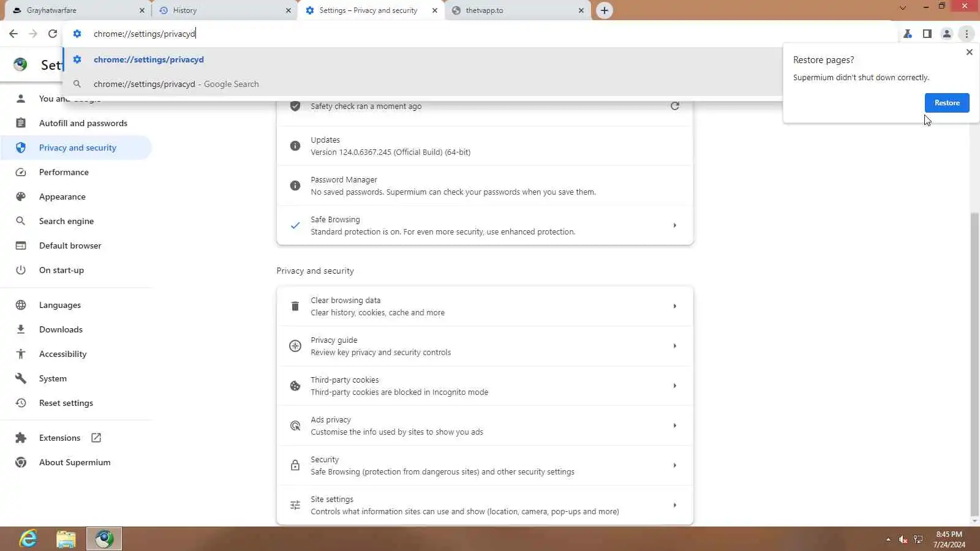
Task: Close the thetvapp.to tab
Action: tap(581, 10)
